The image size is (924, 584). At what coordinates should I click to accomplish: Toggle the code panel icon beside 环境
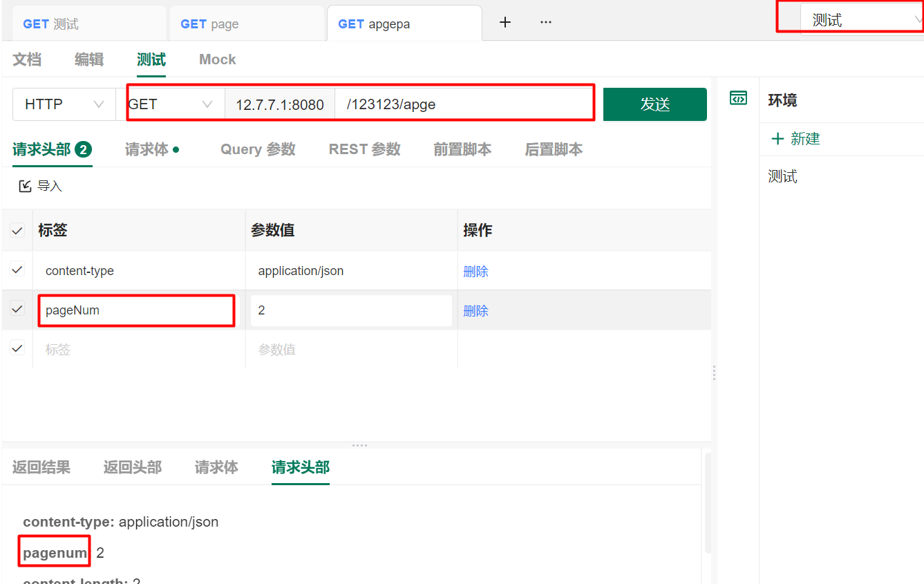(738, 98)
